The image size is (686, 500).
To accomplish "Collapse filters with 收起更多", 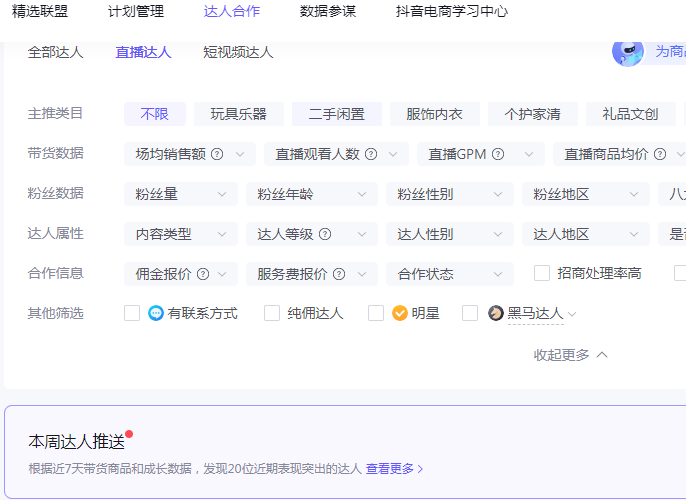I will coord(570,355).
